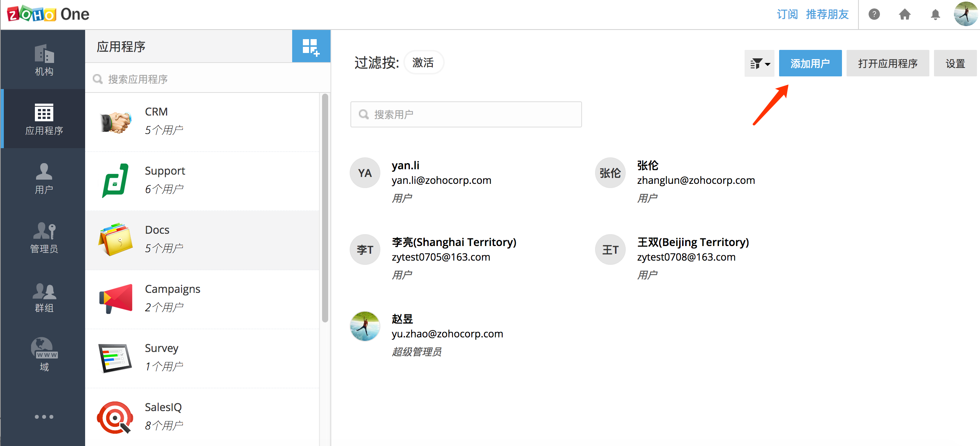Open the 机构 organization section
The image size is (980, 446).
coord(44,60)
